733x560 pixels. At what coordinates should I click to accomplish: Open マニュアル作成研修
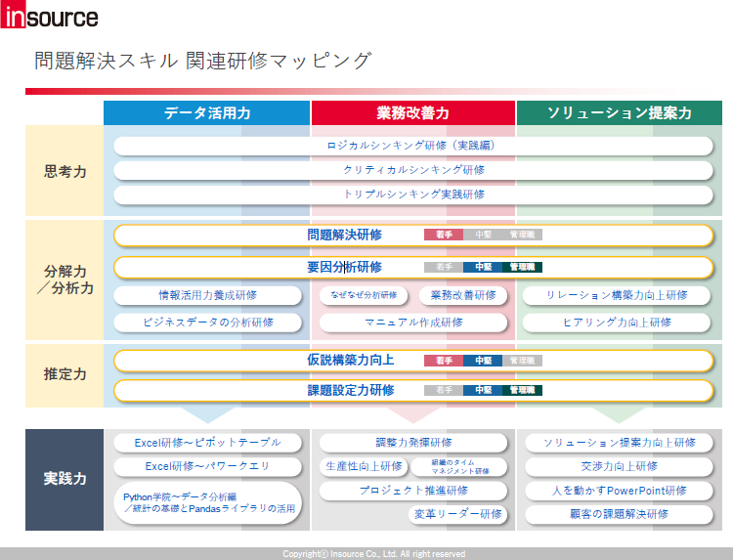coord(413,323)
